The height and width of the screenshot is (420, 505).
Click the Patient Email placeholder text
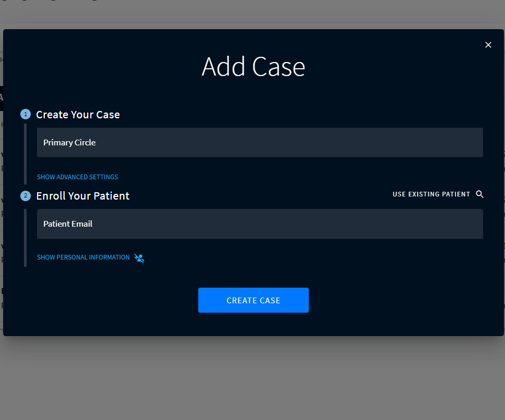(68, 224)
